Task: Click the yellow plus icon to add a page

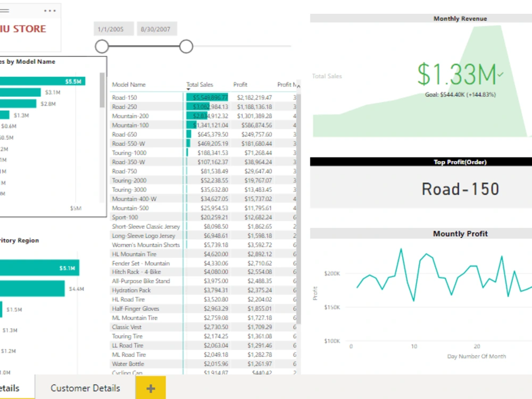Action: coord(151,388)
